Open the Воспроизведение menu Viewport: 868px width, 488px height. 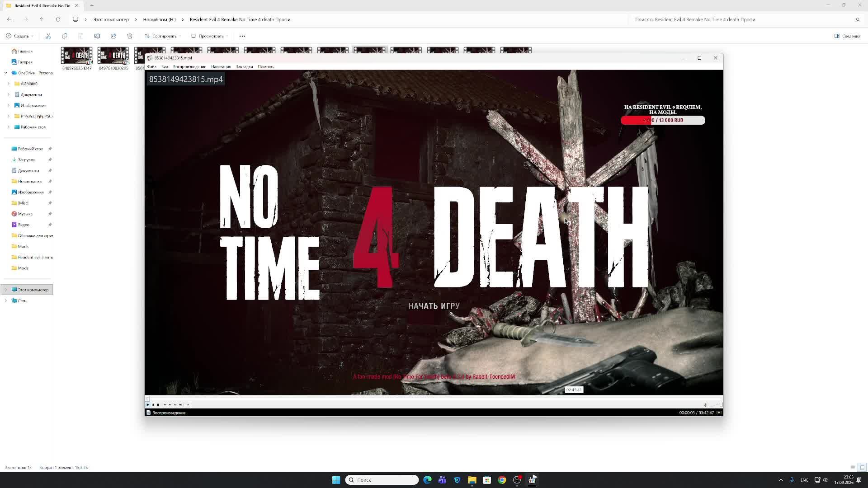coord(189,66)
